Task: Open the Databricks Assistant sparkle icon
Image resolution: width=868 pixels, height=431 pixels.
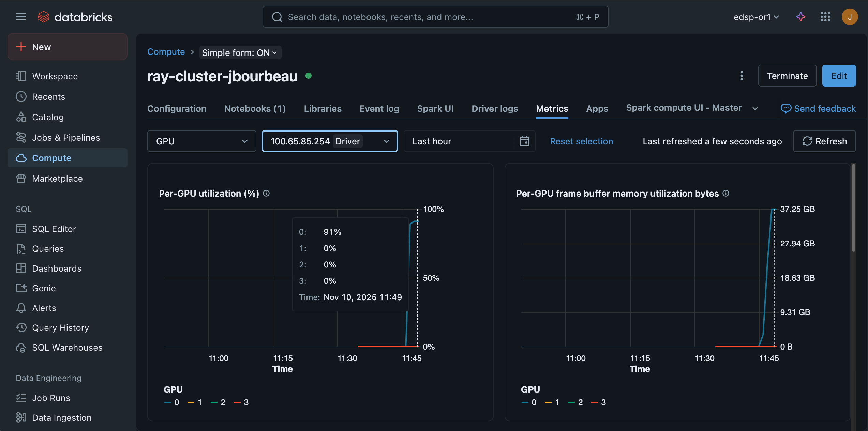Action: (x=801, y=17)
